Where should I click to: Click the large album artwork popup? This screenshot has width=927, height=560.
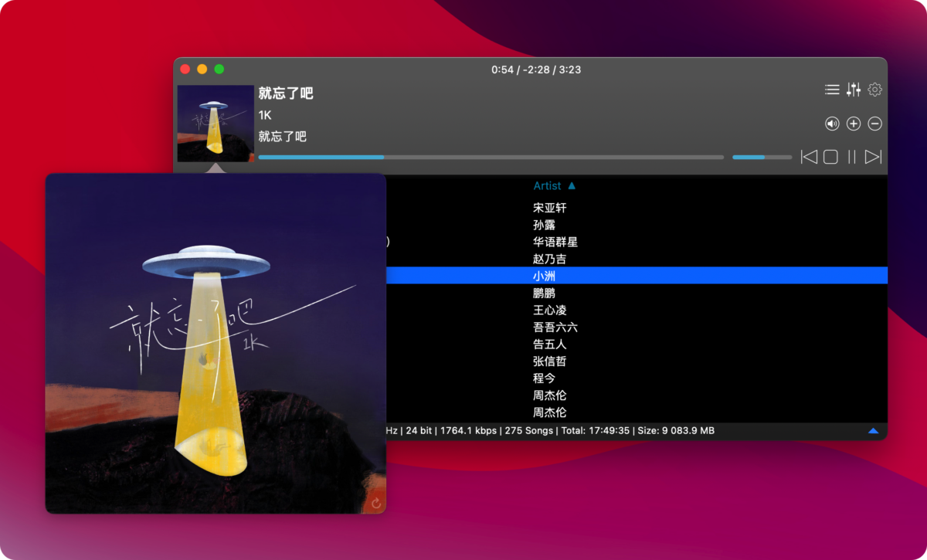(x=216, y=343)
